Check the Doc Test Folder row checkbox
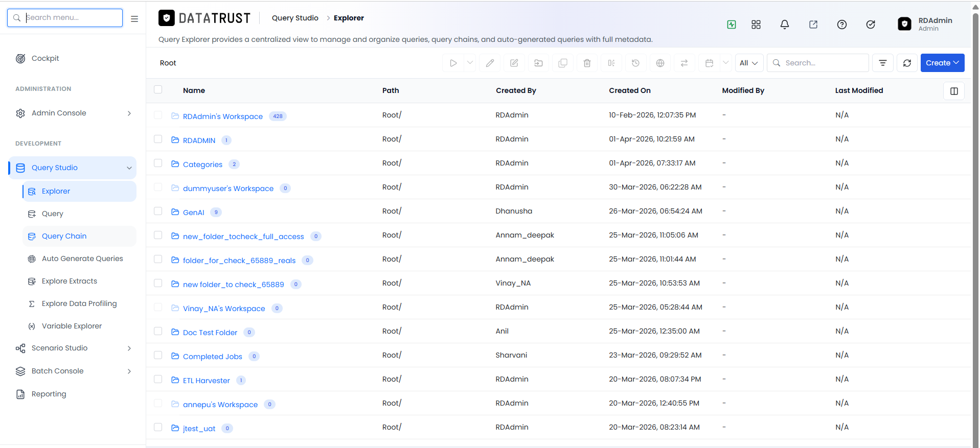This screenshot has height=448, width=980. pyautogui.click(x=158, y=331)
